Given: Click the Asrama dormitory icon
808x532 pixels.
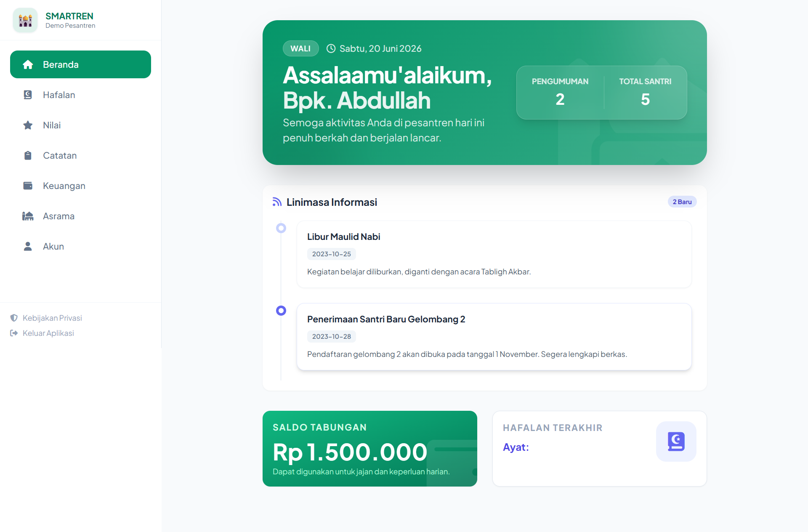Looking at the screenshot, I should tap(28, 216).
